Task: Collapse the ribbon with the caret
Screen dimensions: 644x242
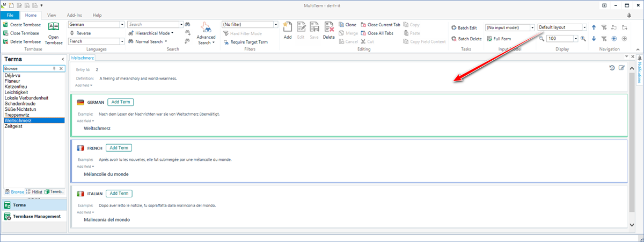Action: pyautogui.click(x=639, y=48)
